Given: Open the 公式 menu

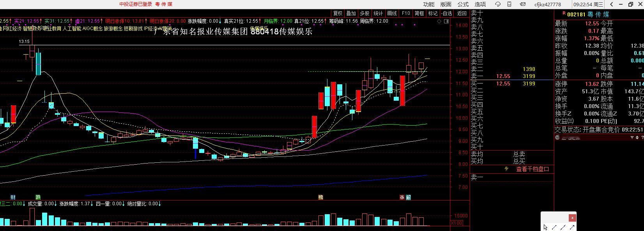Looking at the screenshot, I should [463, 4].
